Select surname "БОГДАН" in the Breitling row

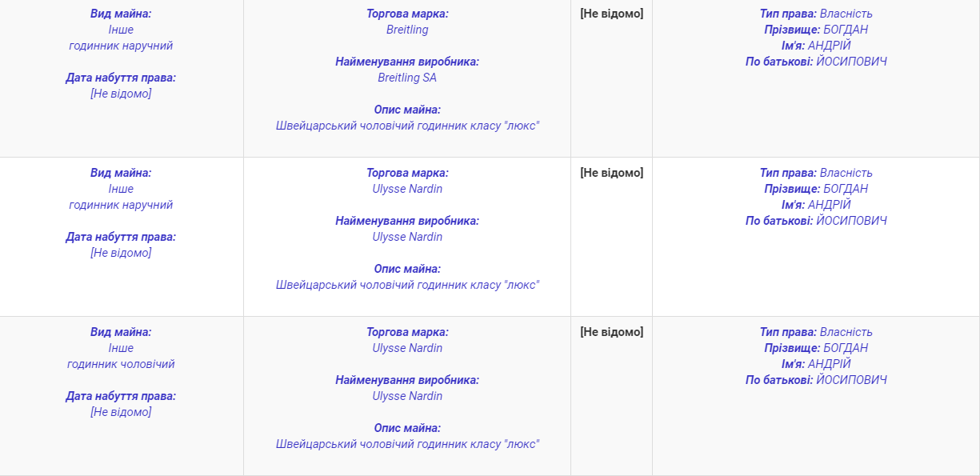pyautogui.click(x=846, y=30)
